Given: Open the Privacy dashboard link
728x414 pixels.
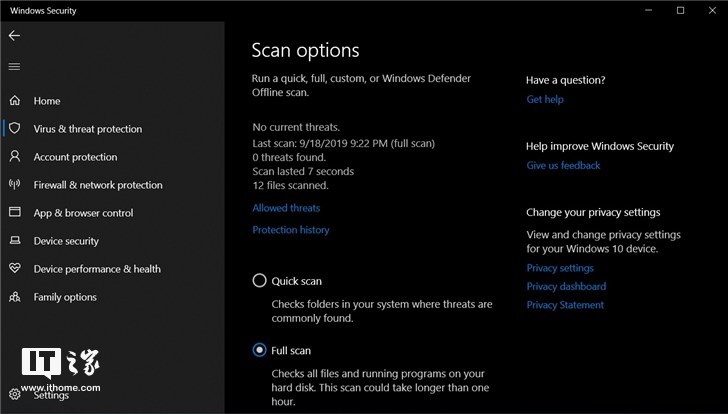Looking at the screenshot, I should 566,286.
